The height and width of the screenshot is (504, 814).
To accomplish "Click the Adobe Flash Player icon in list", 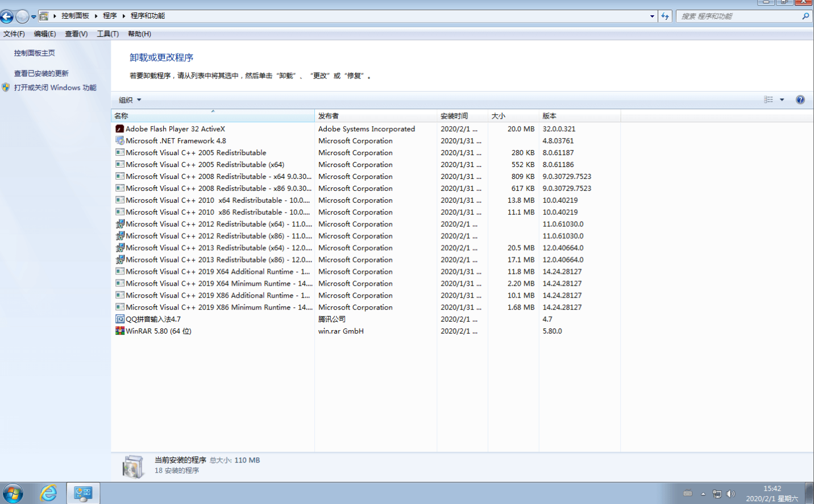I will coord(120,129).
